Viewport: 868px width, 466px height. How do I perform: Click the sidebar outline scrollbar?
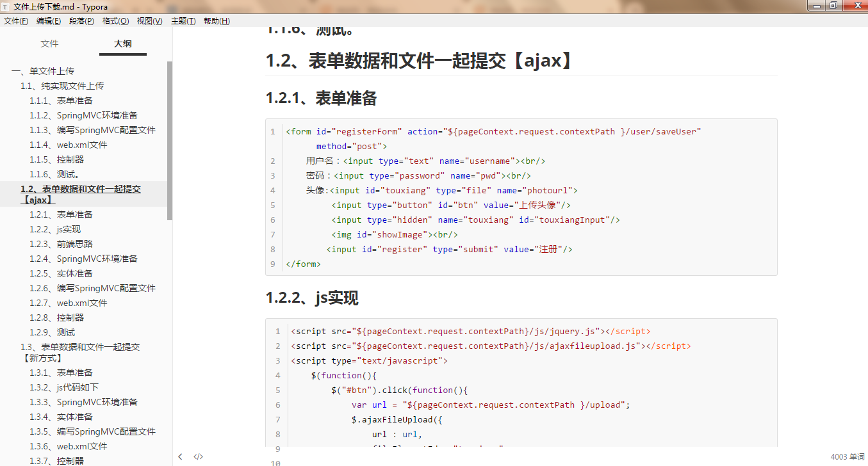pos(170,141)
